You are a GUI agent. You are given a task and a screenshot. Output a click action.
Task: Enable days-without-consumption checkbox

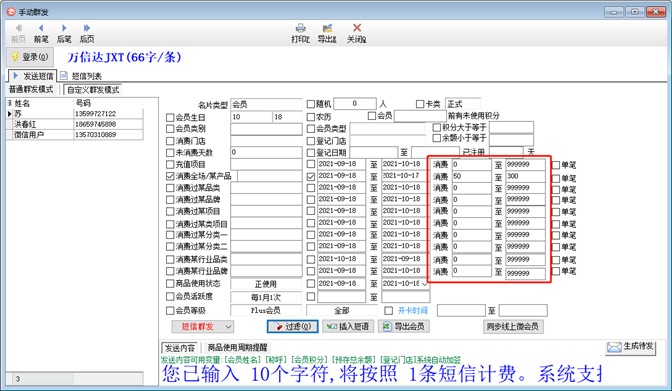[170, 153]
